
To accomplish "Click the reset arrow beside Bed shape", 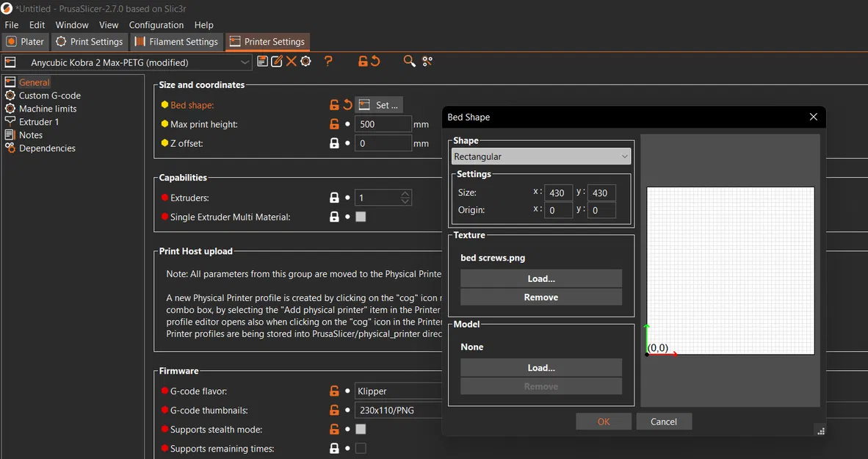I will click(x=347, y=104).
